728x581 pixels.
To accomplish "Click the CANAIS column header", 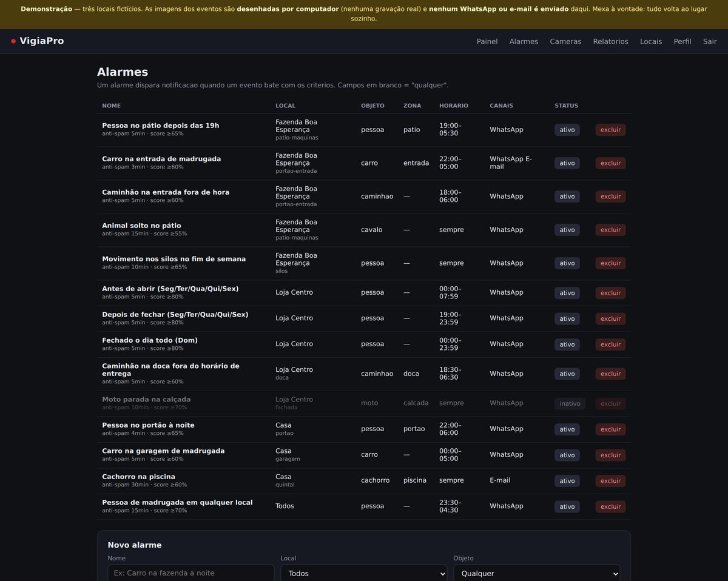I will click(x=501, y=106).
